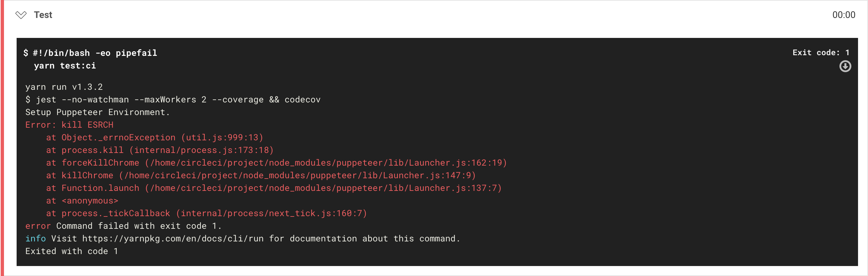Click the yarn test:ci command text

coord(65,66)
